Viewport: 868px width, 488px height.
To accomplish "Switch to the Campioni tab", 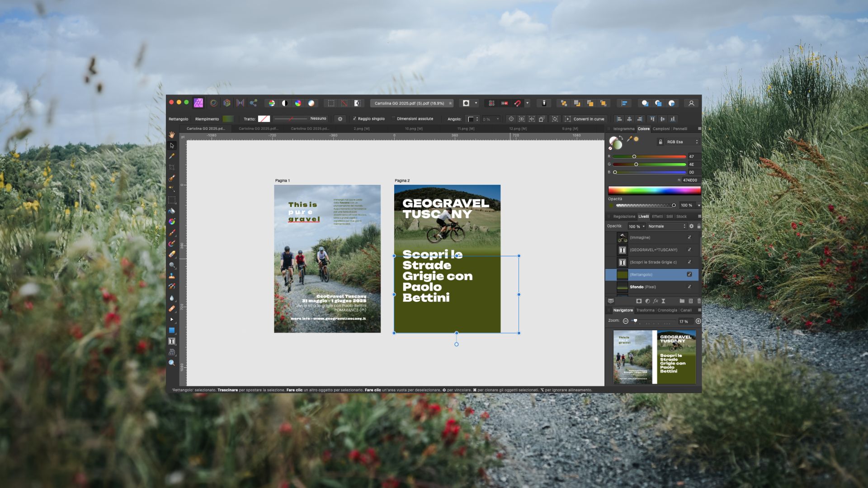I will [661, 129].
